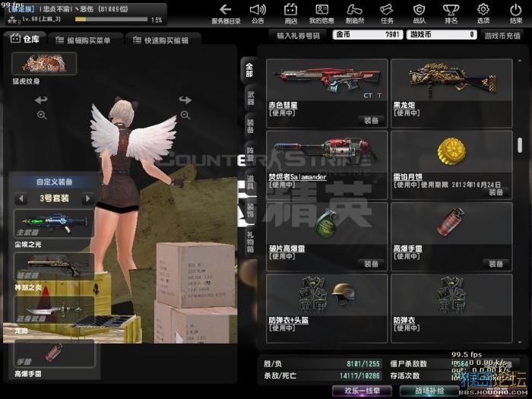Select the 尘埃之光 primary weapon slot

(x=54, y=223)
